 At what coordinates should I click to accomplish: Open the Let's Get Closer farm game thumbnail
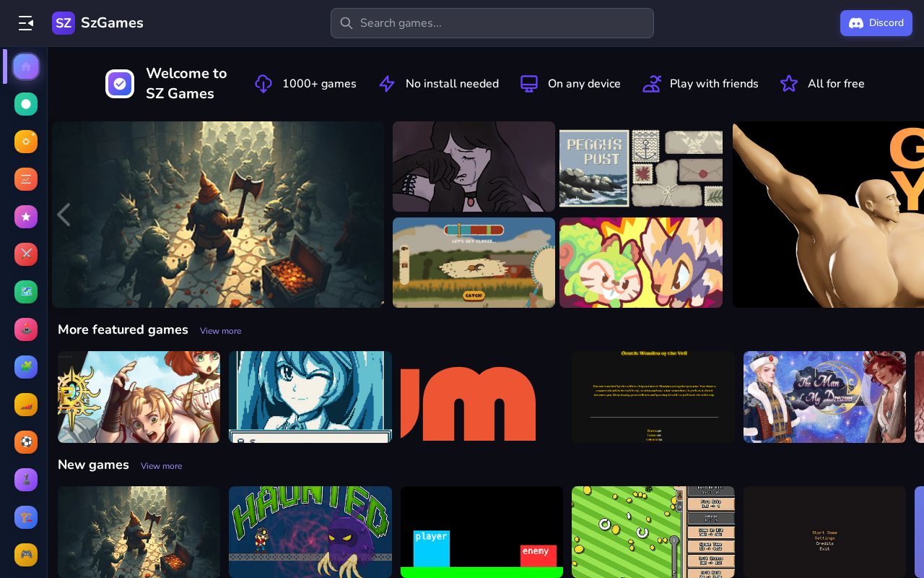[x=474, y=262]
